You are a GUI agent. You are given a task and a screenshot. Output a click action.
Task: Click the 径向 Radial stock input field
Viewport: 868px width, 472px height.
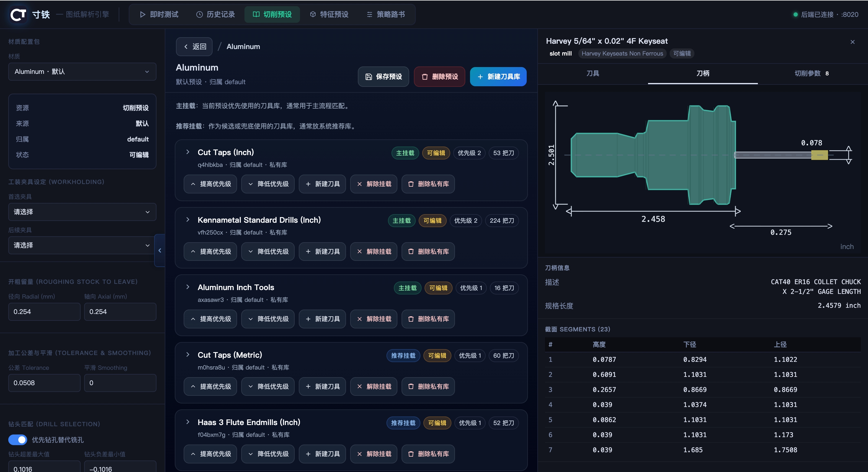[x=45, y=312]
